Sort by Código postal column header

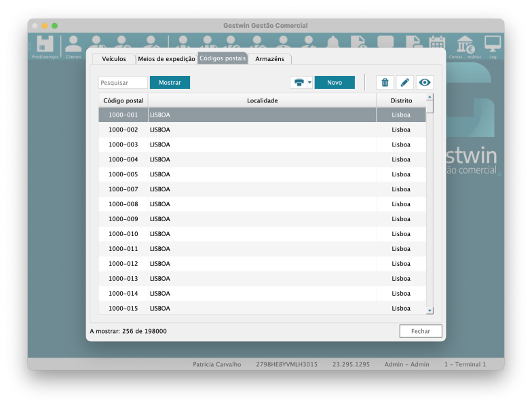coord(123,100)
